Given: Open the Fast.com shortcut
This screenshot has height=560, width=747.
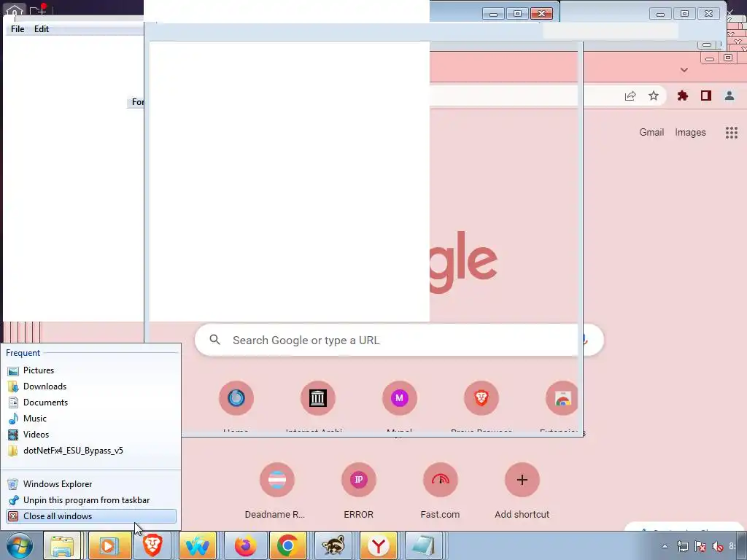Looking at the screenshot, I should (x=440, y=491).
